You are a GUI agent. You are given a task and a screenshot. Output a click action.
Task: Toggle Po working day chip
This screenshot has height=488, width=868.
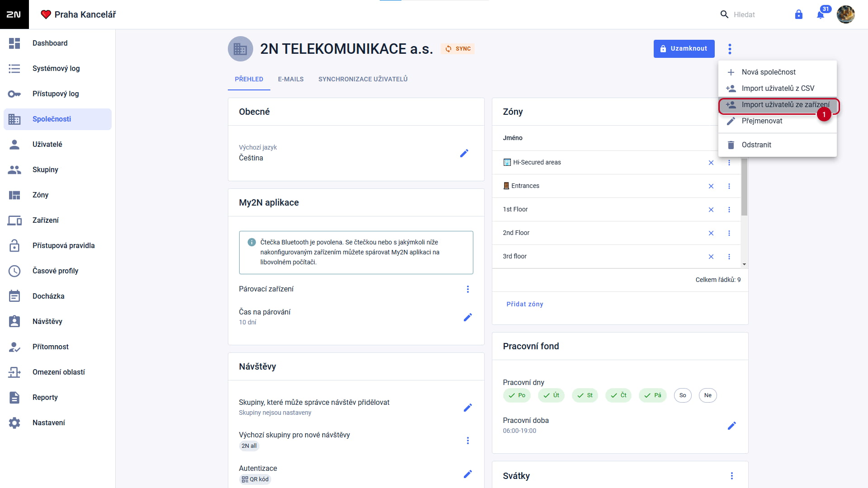pos(517,395)
